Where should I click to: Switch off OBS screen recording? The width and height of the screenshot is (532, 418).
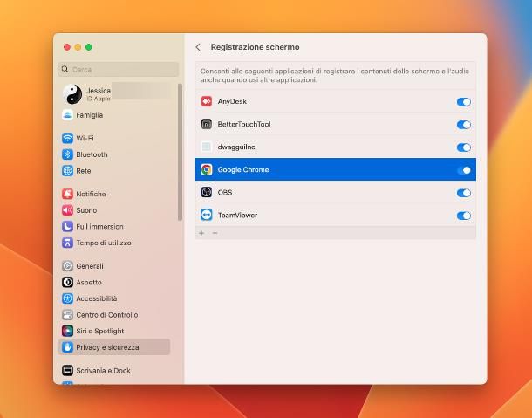[x=463, y=193]
